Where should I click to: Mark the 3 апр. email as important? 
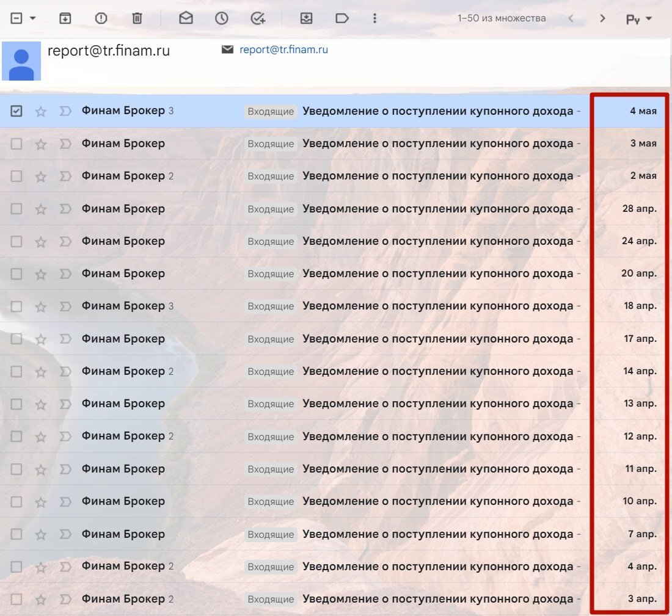click(65, 600)
